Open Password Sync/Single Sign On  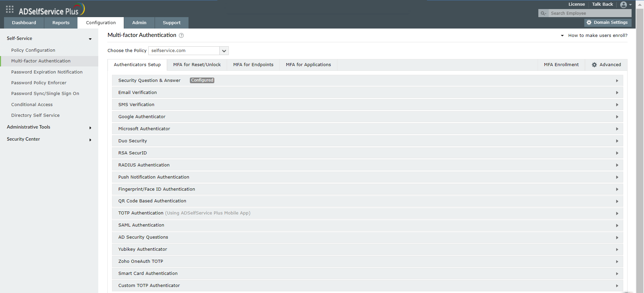(x=45, y=94)
